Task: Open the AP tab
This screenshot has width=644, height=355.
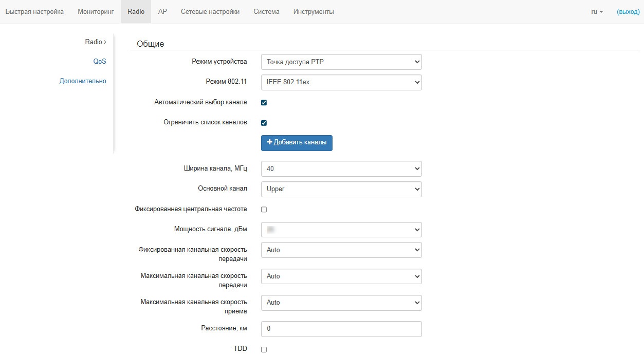Action: click(x=162, y=12)
